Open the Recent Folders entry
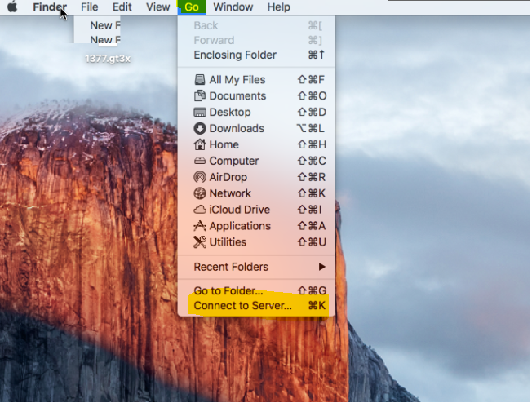532x403 pixels. click(x=256, y=267)
